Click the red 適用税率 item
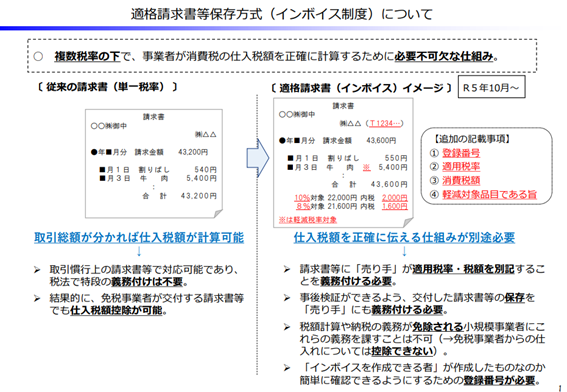Screen dimensions: 567x392 coord(461,167)
